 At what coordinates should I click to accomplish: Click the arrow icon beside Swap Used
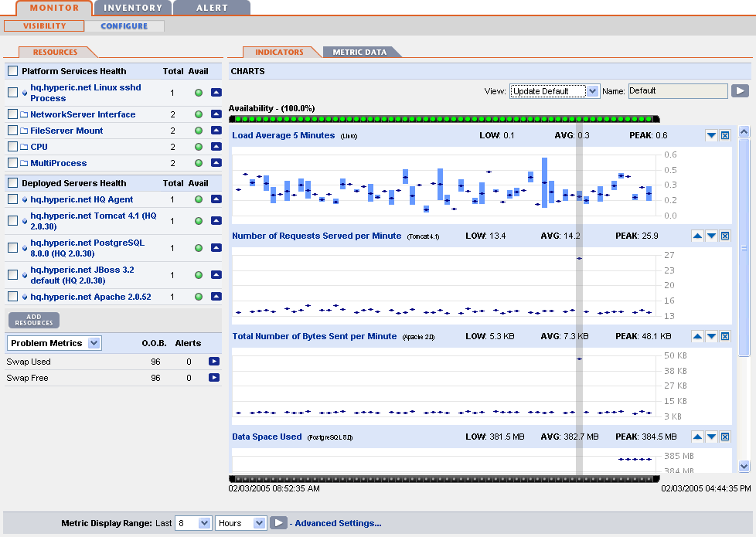214,362
